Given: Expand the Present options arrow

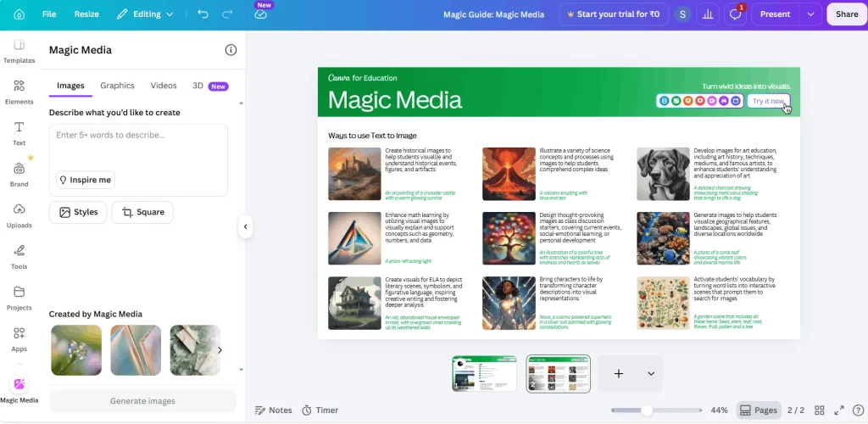Looking at the screenshot, I should click(810, 14).
